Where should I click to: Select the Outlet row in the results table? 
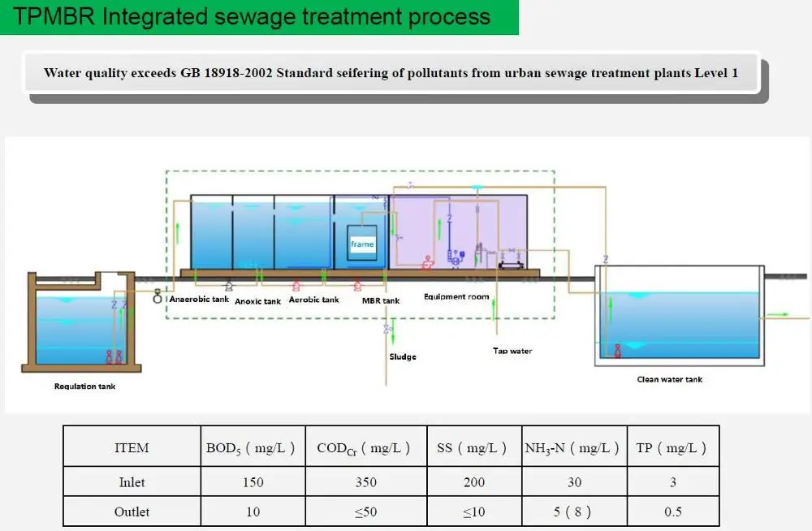click(131, 512)
